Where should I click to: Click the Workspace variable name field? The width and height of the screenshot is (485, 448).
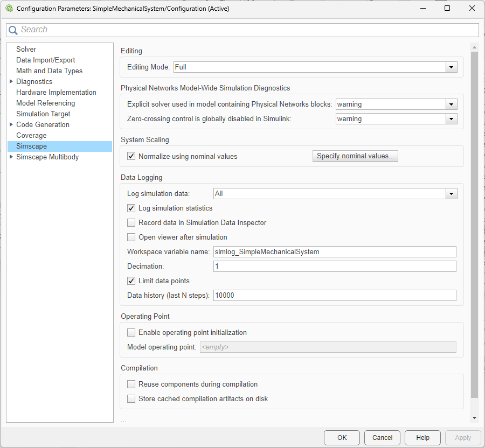334,251
